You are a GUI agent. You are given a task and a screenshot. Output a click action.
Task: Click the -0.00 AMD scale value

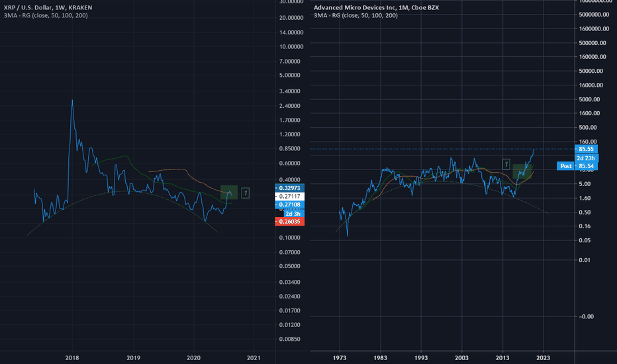pos(586,317)
